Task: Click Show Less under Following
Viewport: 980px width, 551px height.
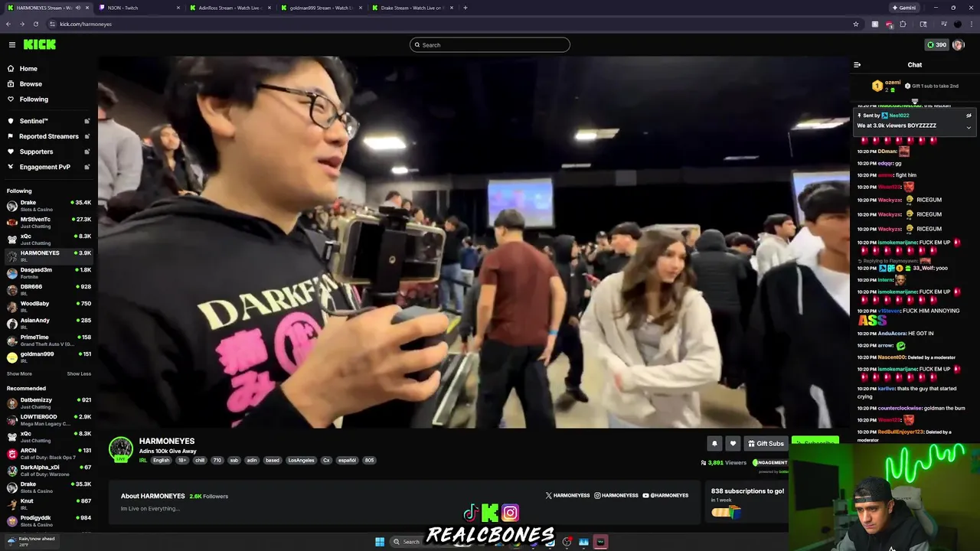Action: click(79, 374)
